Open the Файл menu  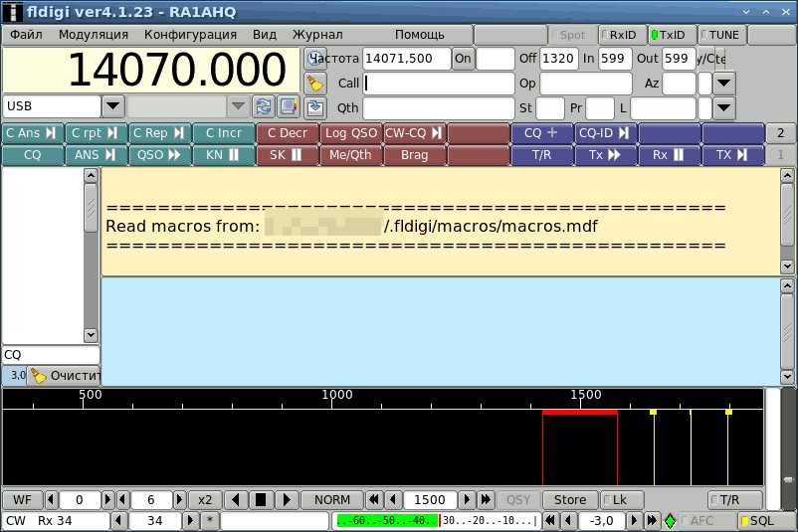click(x=26, y=35)
